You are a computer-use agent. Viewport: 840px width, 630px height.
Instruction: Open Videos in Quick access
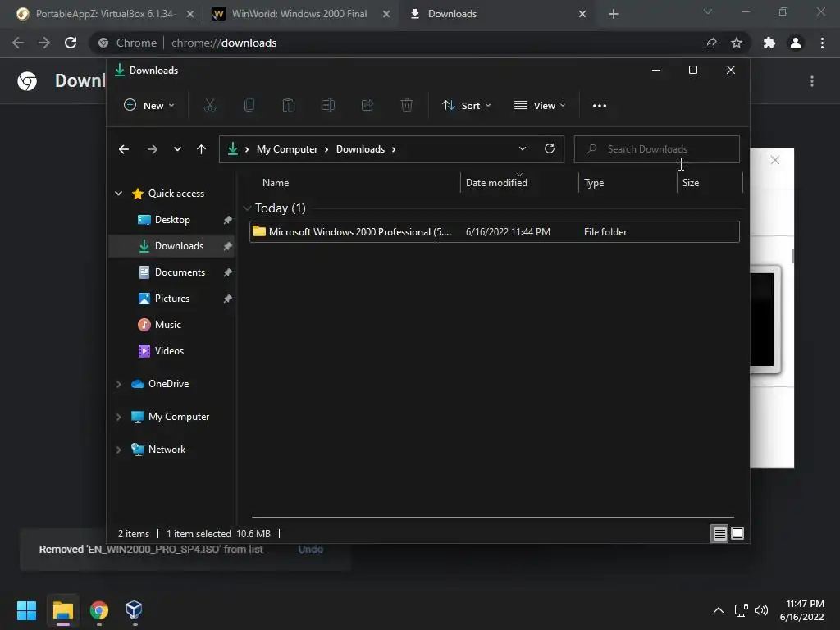click(169, 351)
